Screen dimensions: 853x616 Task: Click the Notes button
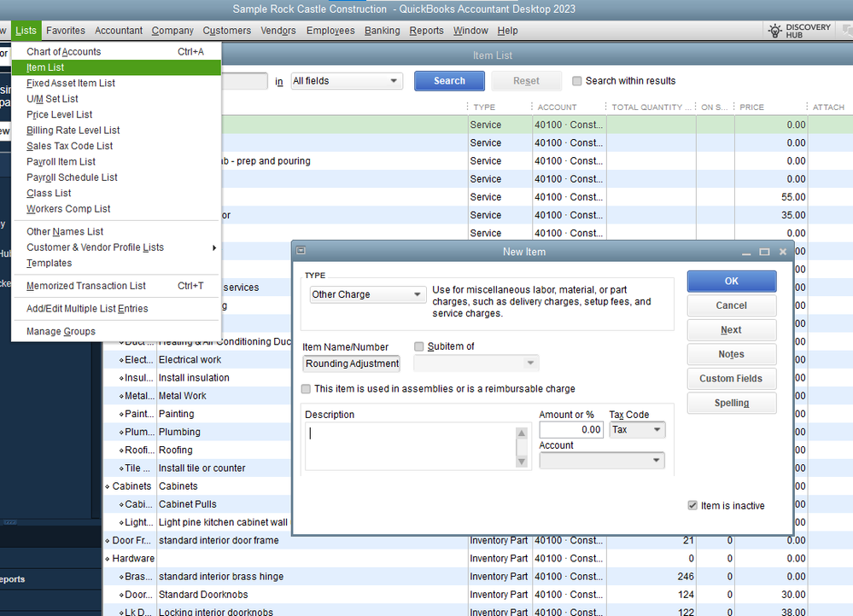731,354
